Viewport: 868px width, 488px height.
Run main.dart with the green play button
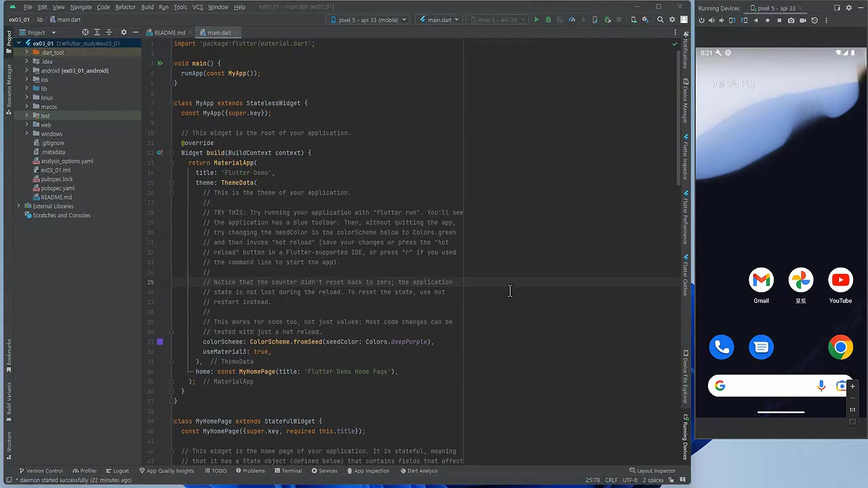[x=536, y=20]
